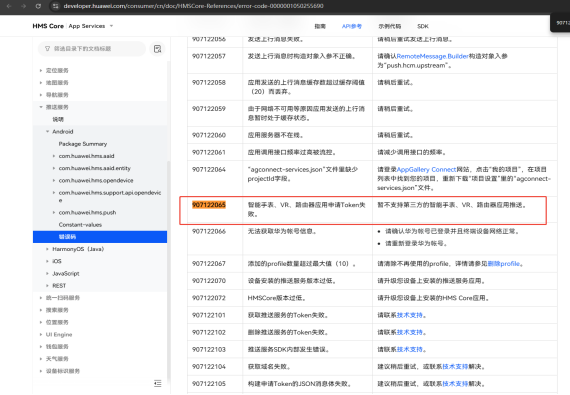The width and height of the screenshot is (570, 395).
Task: Open 技术支持 link in row 907122101
Action: click(409, 315)
